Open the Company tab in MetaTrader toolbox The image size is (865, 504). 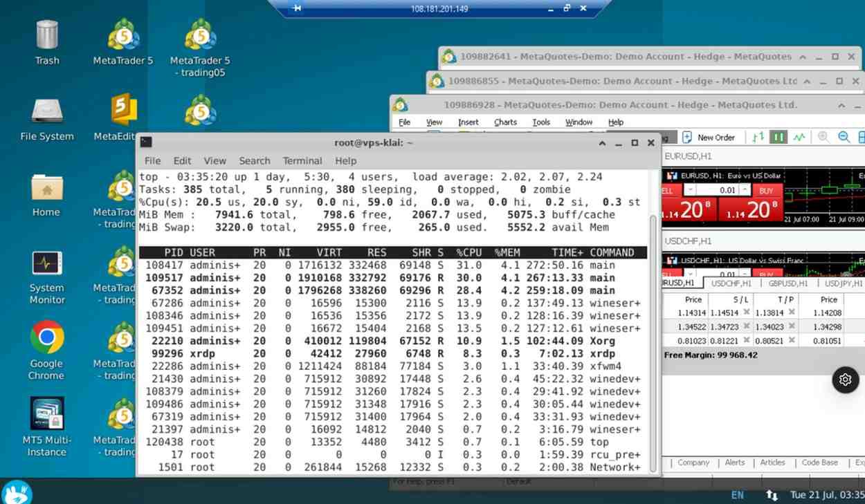tap(693, 463)
